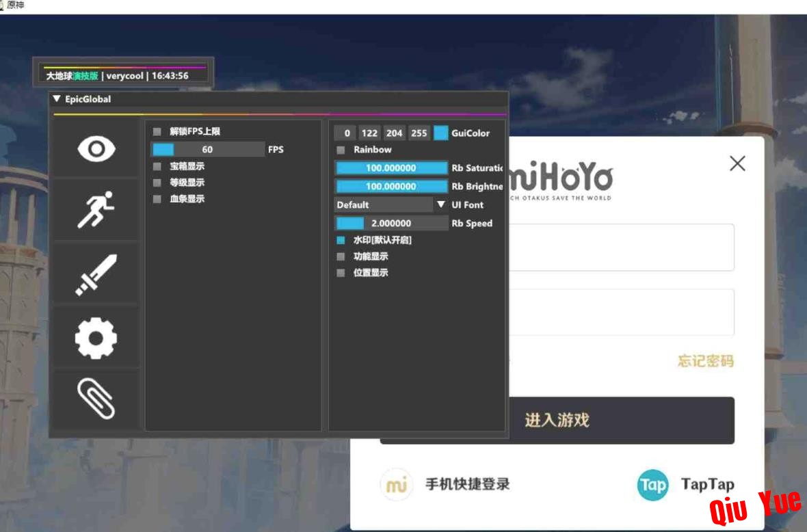Open the sword combat tab

(x=96, y=275)
